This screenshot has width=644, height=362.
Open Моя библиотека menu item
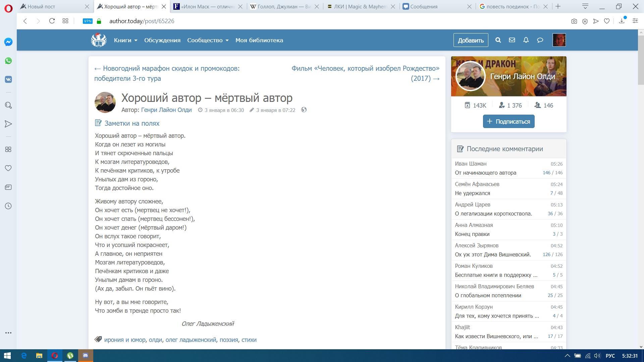[259, 40]
